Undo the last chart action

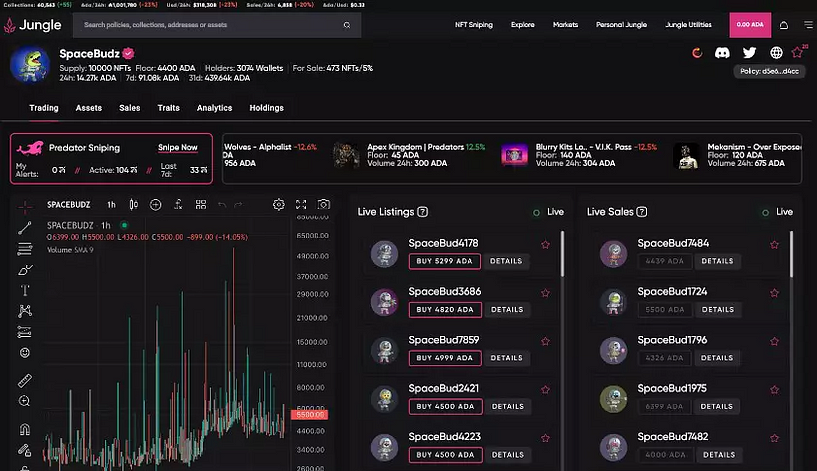click(x=222, y=205)
